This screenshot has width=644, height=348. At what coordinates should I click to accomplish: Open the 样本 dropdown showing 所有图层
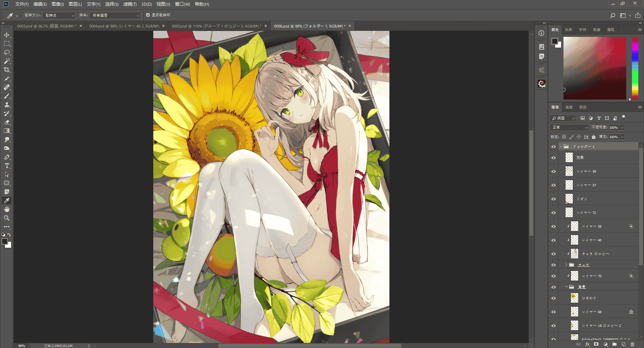click(115, 15)
